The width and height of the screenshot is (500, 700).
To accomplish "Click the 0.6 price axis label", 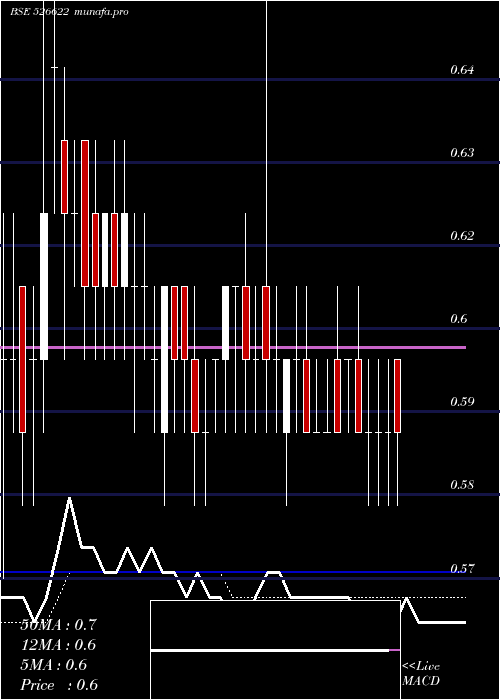I will click(x=459, y=319).
